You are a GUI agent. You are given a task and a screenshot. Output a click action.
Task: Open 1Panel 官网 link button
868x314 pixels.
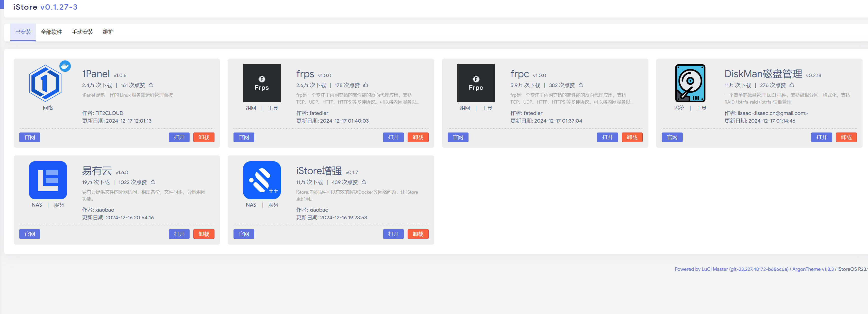click(30, 137)
